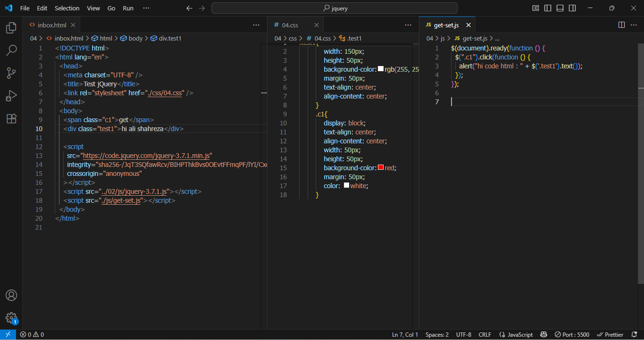Viewport: 644px width, 340px height.
Task: Change encoding via UTF-8 status item
Action: 463,334
